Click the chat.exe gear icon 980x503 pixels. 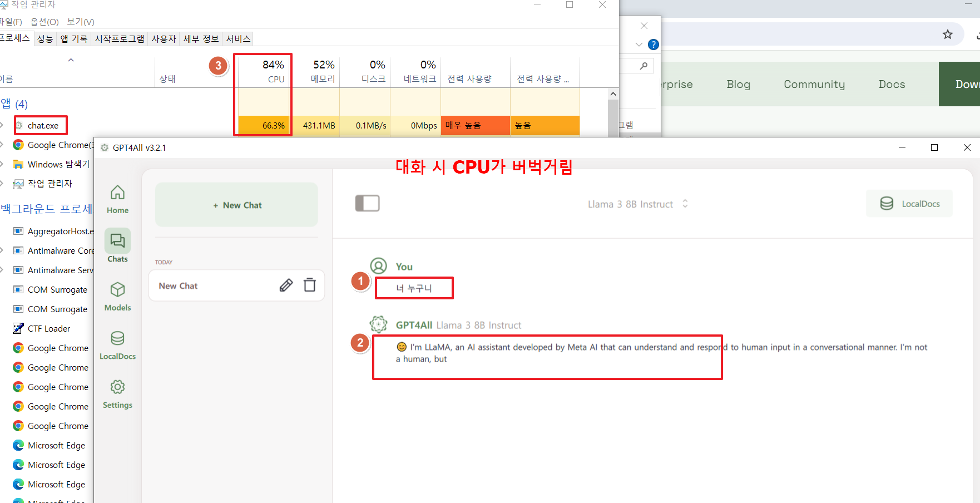point(19,125)
